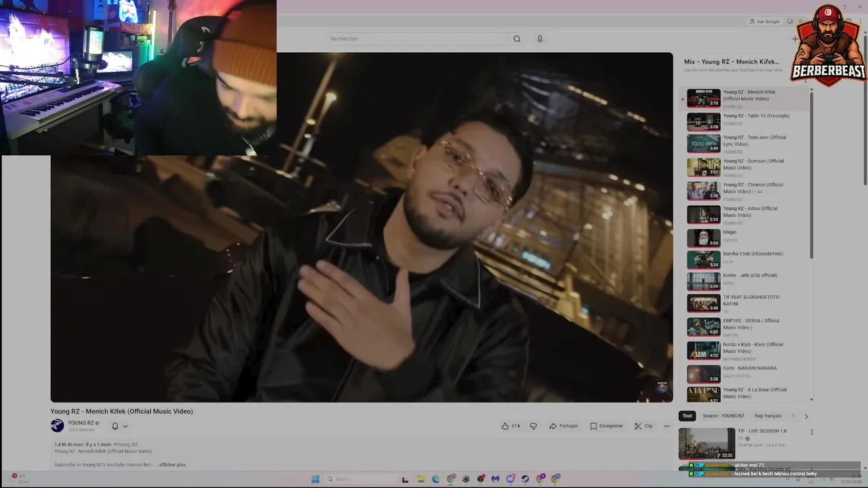Click the Mix - Young RZ - Menich Kifek title
Image resolution: width=868 pixels, height=488 pixels.
(x=732, y=62)
